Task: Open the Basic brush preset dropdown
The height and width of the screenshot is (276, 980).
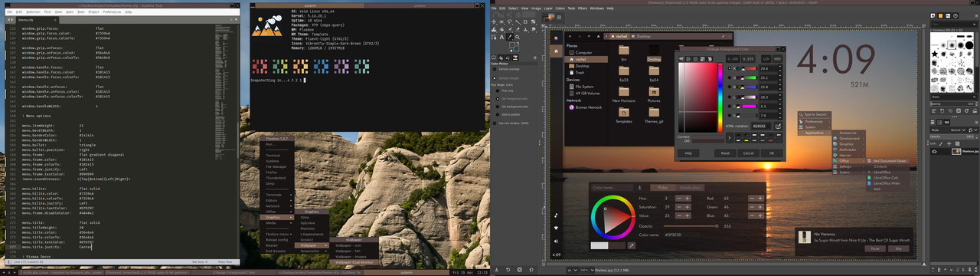Action: click(x=953, y=97)
